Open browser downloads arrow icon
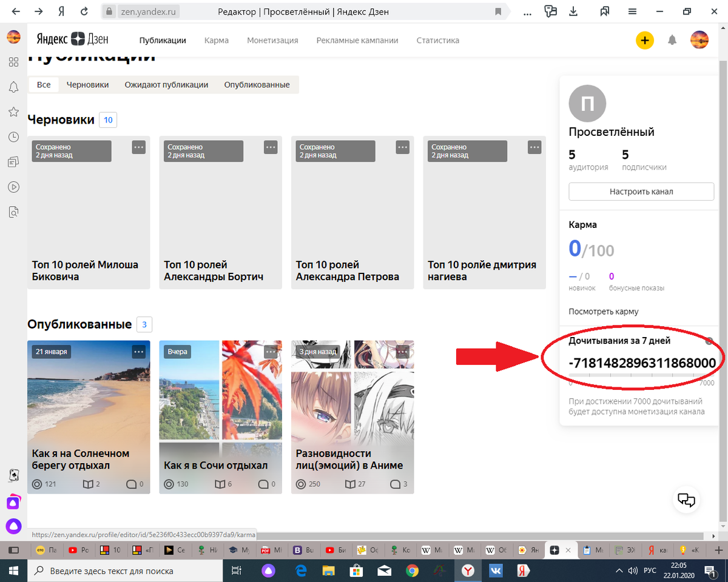The height and width of the screenshot is (582, 728). coord(573,12)
